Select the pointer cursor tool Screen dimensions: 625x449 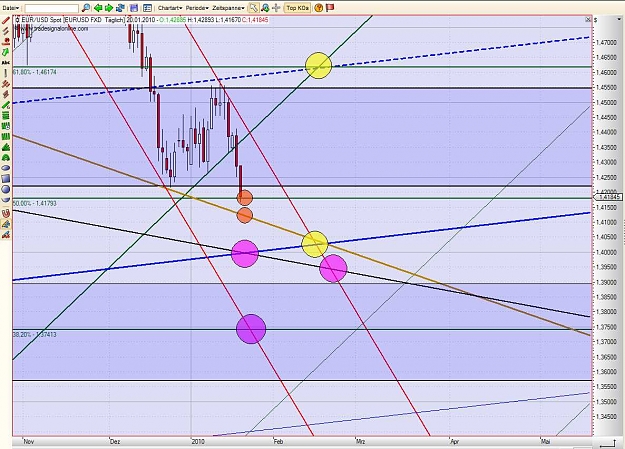click(x=254, y=8)
